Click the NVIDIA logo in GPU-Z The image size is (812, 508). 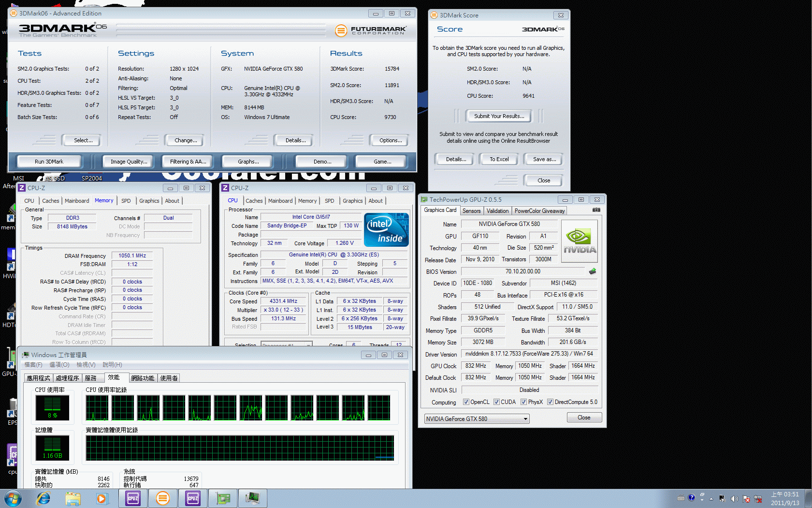580,241
